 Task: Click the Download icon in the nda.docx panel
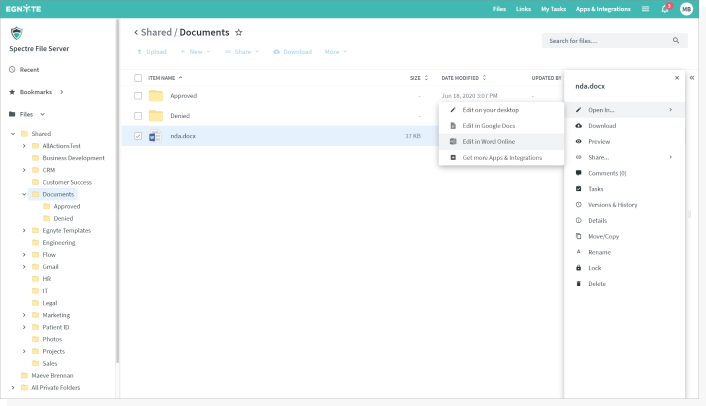tap(579, 126)
